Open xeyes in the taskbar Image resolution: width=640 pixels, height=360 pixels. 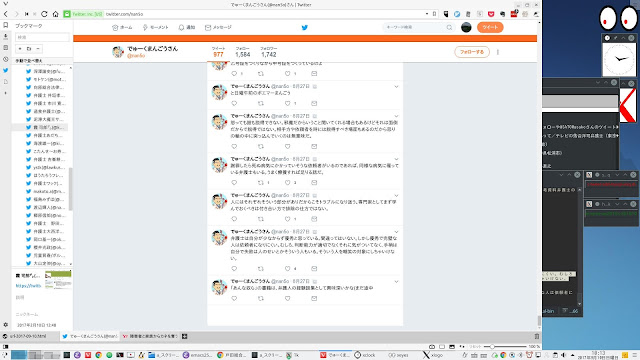click(398, 355)
